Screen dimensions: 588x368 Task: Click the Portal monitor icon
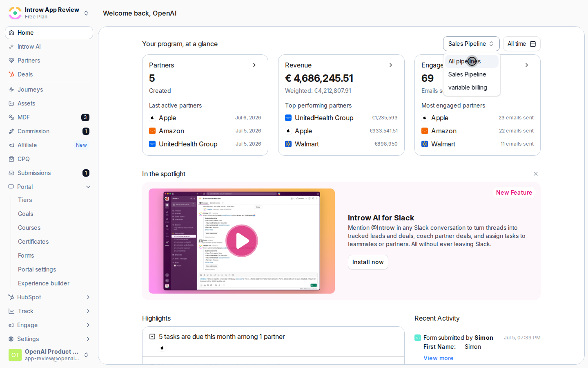tap(11, 187)
